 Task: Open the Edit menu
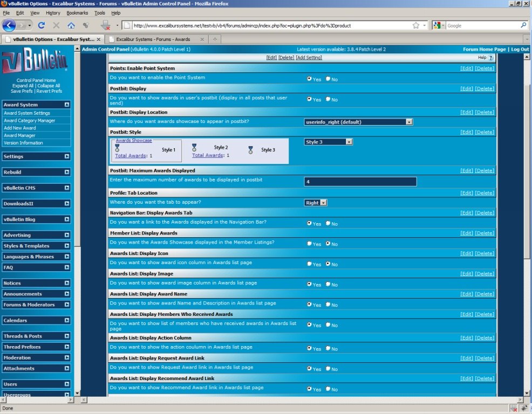point(20,13)
